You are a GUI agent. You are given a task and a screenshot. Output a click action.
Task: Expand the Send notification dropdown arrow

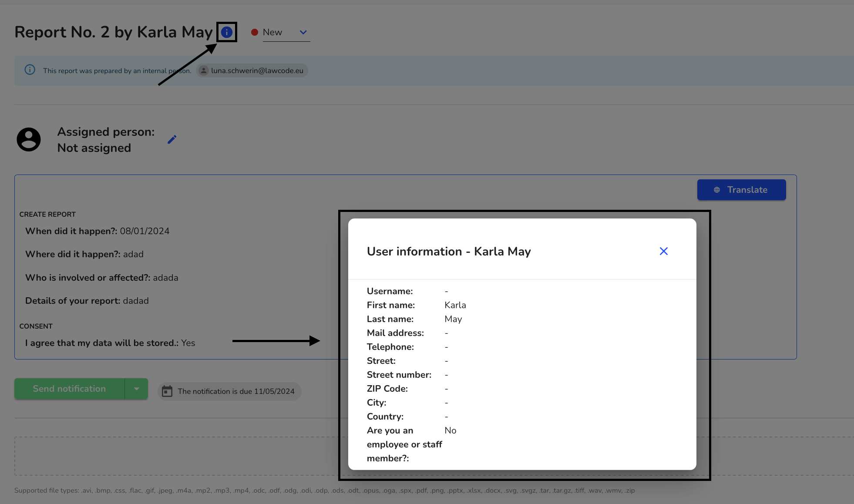point(137,389)
